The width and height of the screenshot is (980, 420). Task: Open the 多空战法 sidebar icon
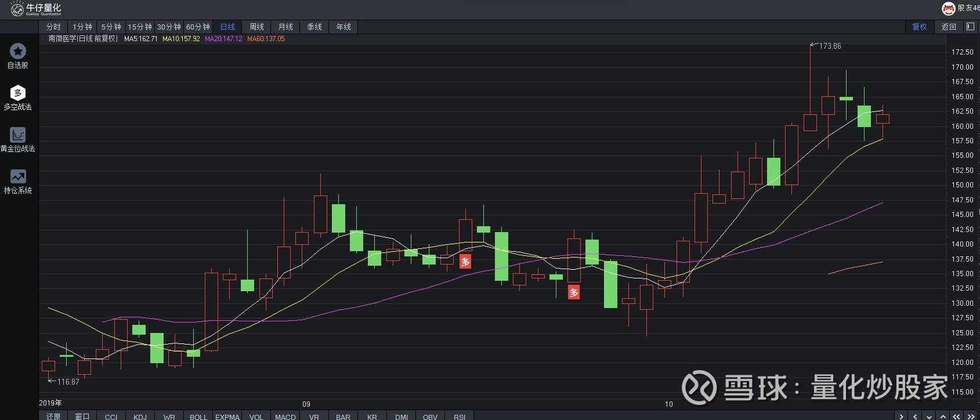coord(18,93)
